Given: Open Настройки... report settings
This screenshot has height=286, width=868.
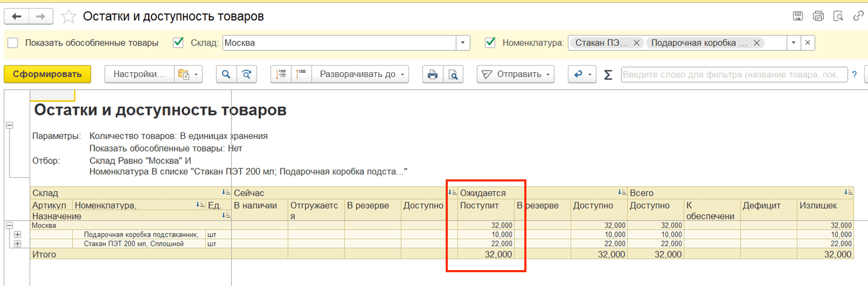Looking at the screenshot, I should pyautogui.click(x=139, y=74).
